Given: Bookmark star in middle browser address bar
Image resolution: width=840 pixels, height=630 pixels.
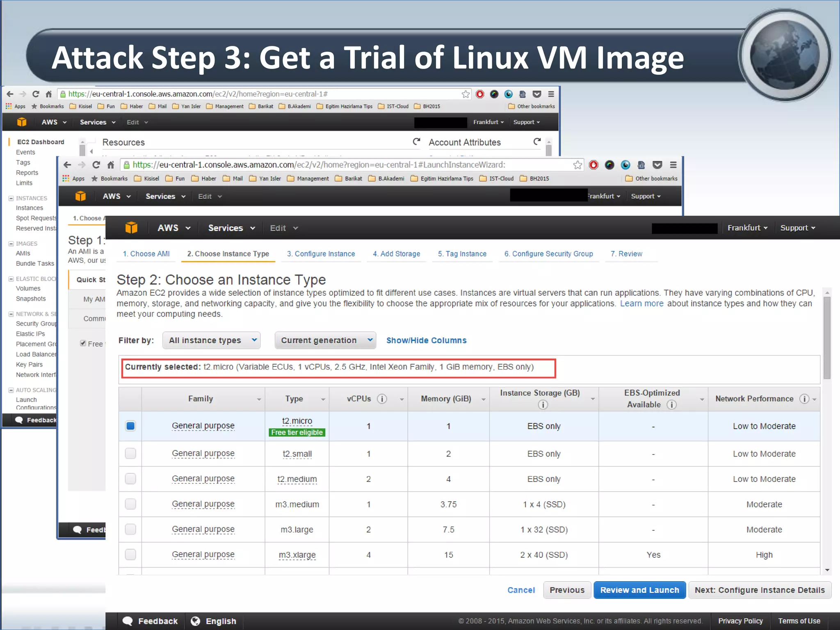Looking at the screenshot, I should (x=577, y=165).
